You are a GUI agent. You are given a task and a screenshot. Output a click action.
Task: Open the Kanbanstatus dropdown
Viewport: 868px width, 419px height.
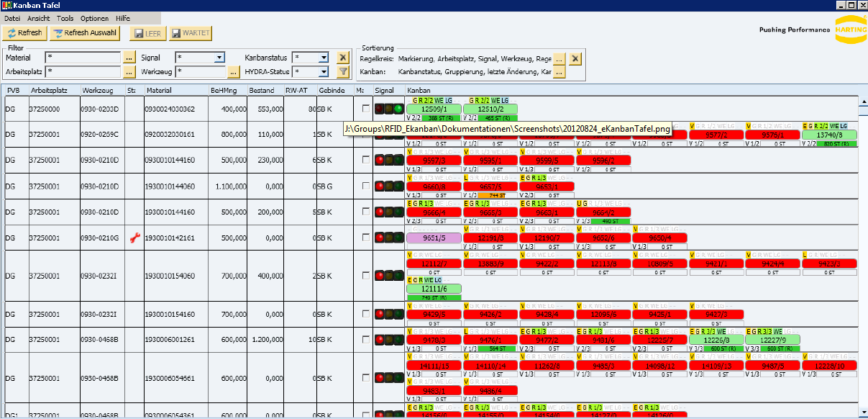(324, 58)
